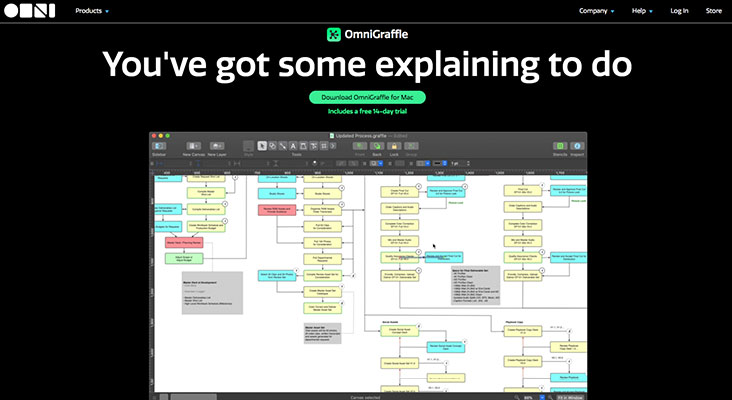Open the Help dropdown menu

click(x=642, y=11)
